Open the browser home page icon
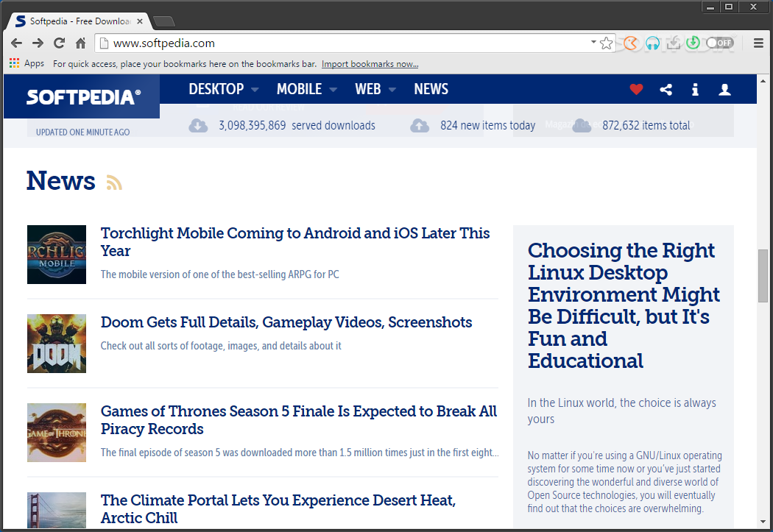Screen dimensions: 773x532 click(80, 43)
